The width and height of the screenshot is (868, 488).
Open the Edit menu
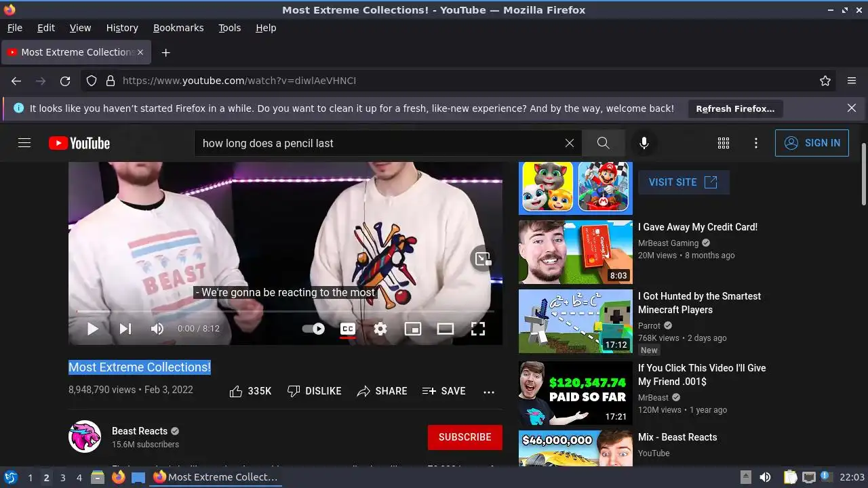click(x=46, y=28)
